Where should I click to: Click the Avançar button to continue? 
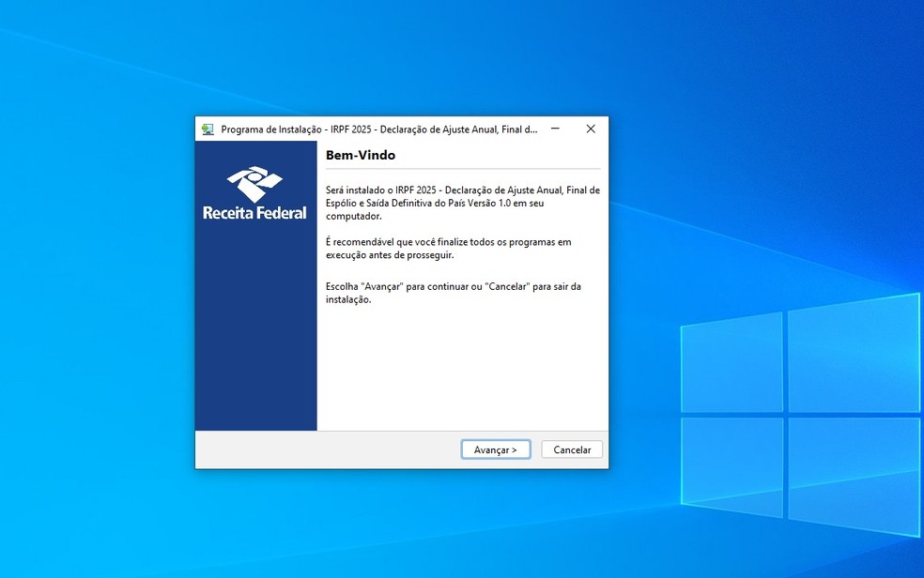pyautogui.click(x=496, y=449)
